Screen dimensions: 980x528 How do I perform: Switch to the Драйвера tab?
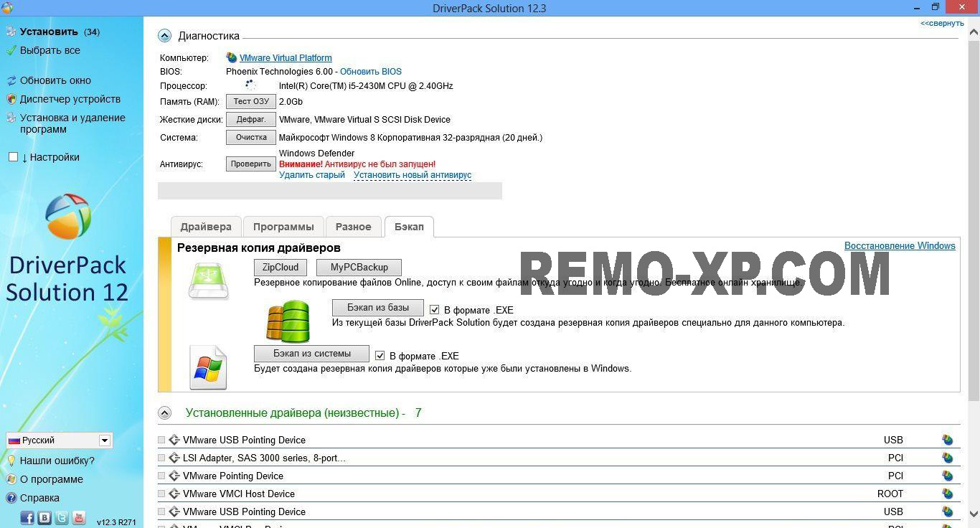pos(206,227)
